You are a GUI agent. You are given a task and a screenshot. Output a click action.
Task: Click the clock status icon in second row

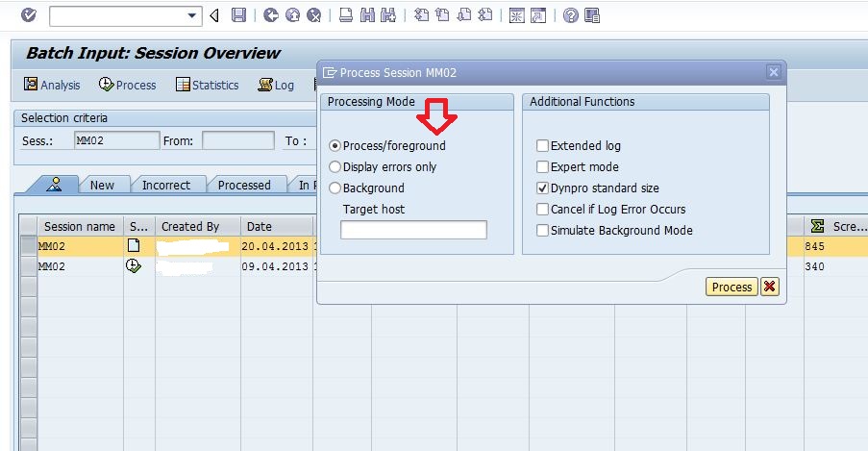pyautogui.click(x=134, y=266)
